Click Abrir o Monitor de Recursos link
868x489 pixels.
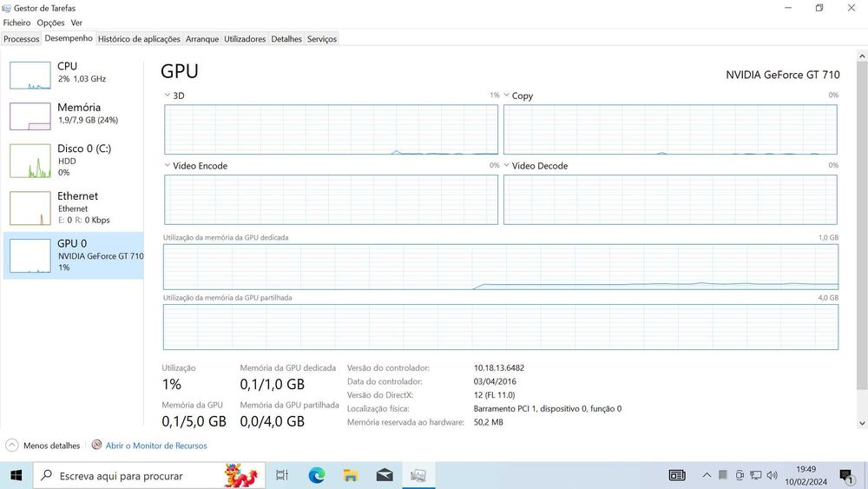point(156,446)
